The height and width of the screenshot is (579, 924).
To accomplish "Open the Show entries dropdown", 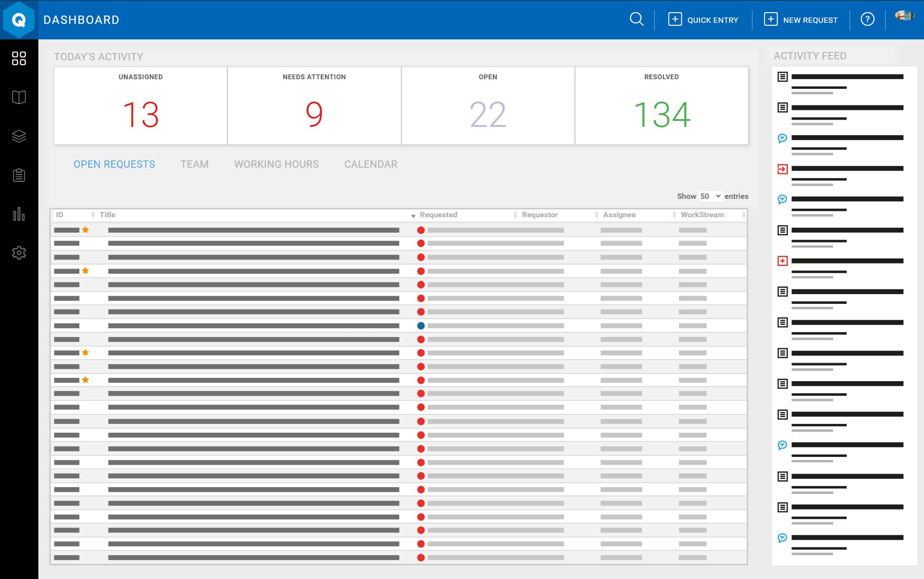I will [710, 196].
